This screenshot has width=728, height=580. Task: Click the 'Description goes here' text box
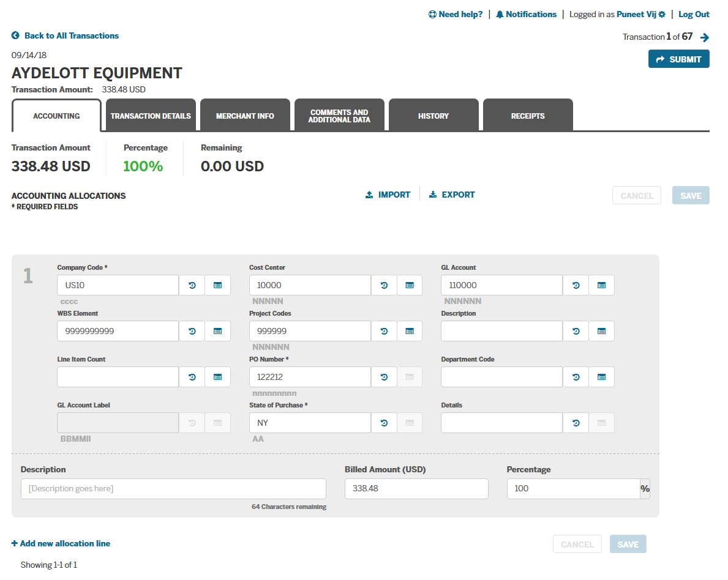174,489
